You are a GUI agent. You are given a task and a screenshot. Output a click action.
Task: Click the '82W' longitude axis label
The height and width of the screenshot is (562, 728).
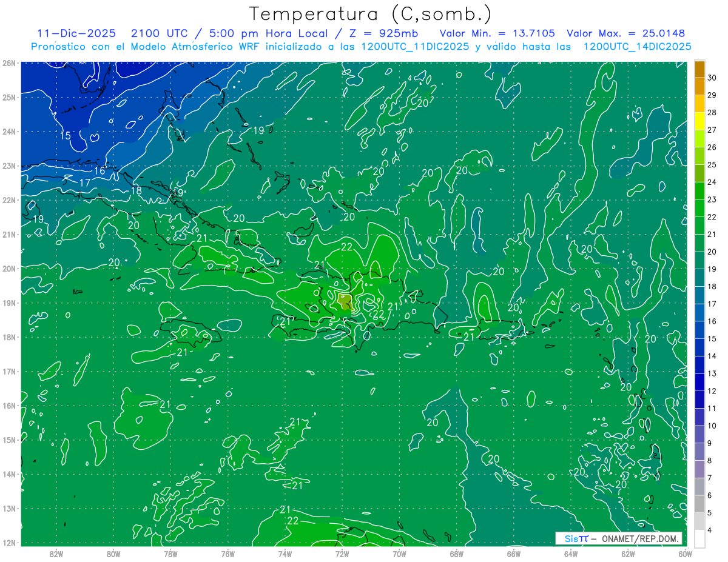point(56,554)
